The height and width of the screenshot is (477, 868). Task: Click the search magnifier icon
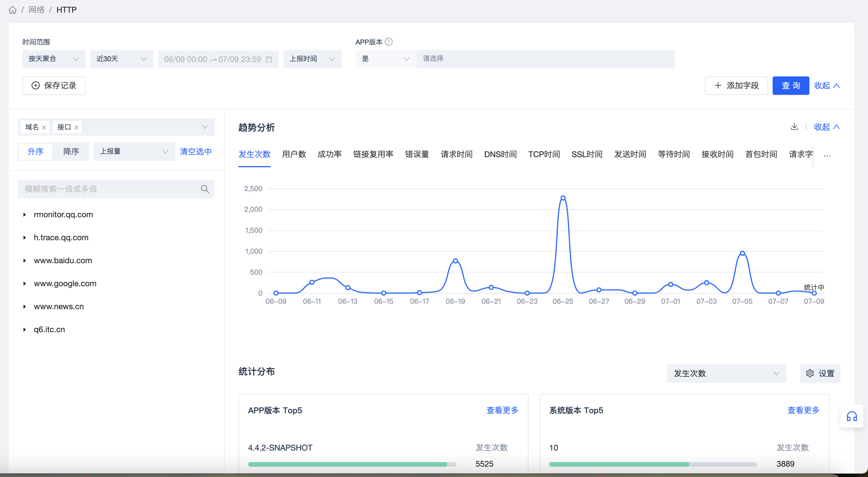coord(205,189)
